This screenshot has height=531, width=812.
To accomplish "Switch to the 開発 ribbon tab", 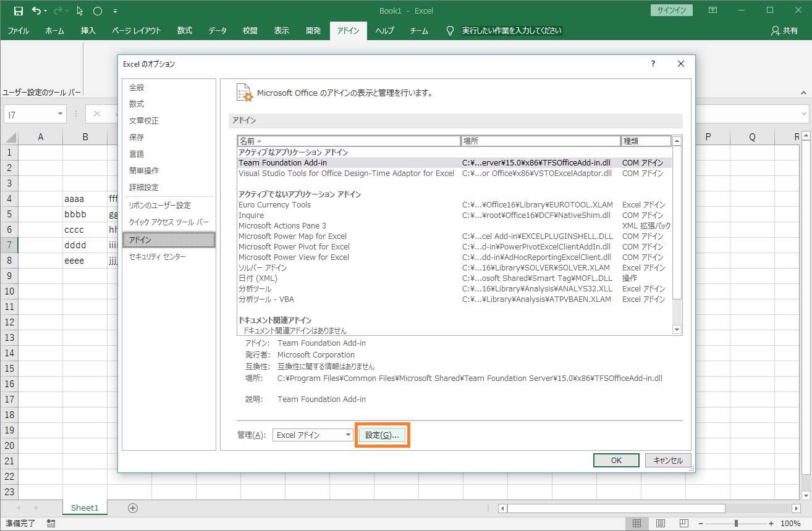I will tap(313, 31).
